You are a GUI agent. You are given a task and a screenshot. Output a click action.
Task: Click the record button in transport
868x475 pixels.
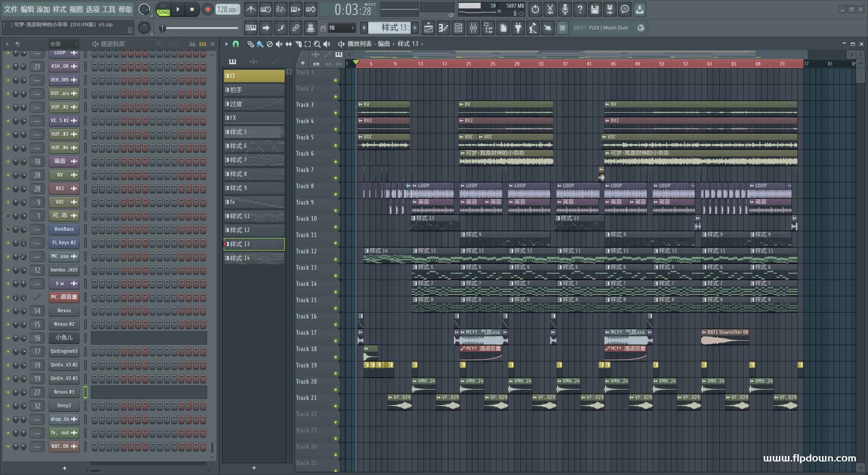pos(207,9)
